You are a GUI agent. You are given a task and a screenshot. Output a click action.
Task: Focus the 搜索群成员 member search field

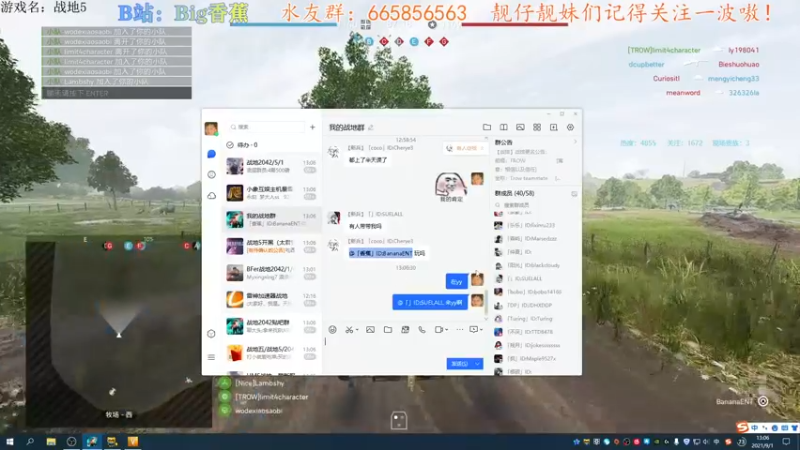tap(533, 205)
